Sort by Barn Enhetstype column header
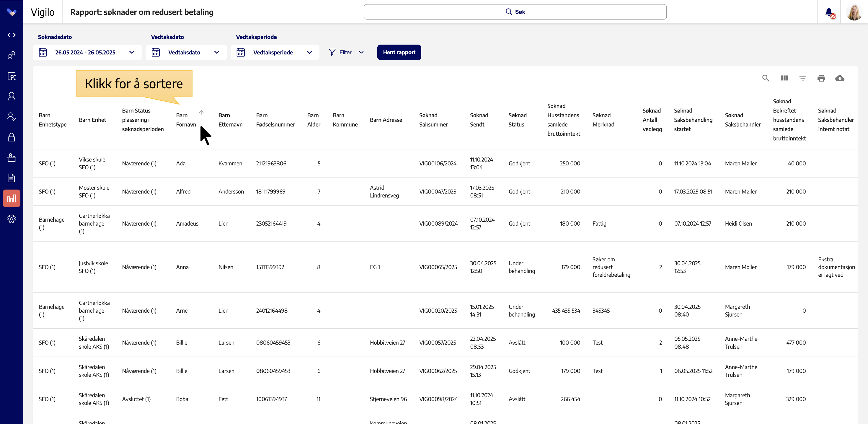 click(53, 120)
